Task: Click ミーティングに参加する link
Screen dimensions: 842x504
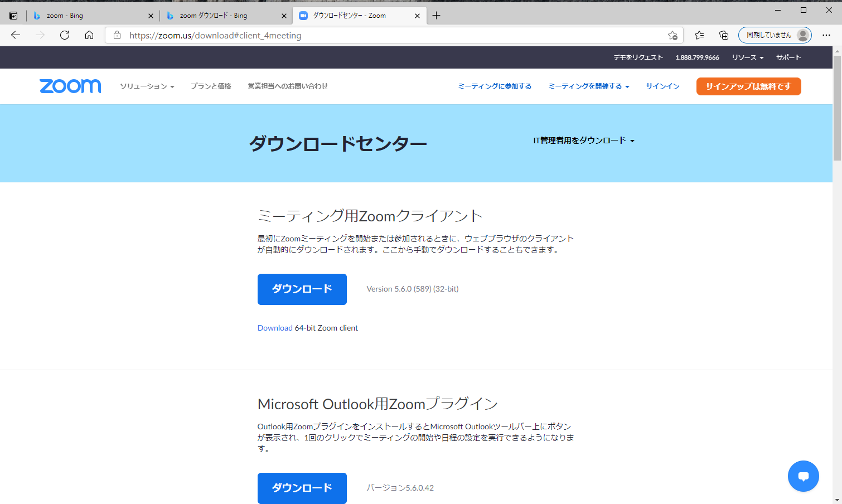Action: pyautogui.click(x=495, y=86)
